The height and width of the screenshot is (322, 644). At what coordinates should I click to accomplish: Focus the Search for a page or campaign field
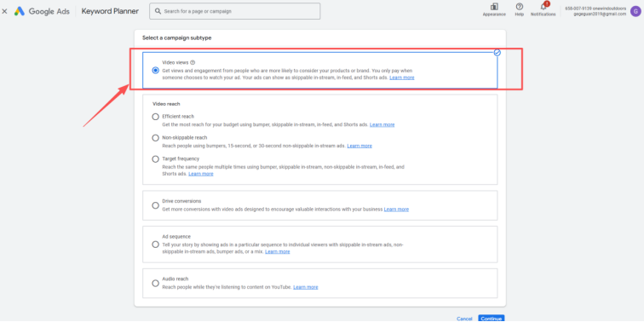tap(235, 12)
